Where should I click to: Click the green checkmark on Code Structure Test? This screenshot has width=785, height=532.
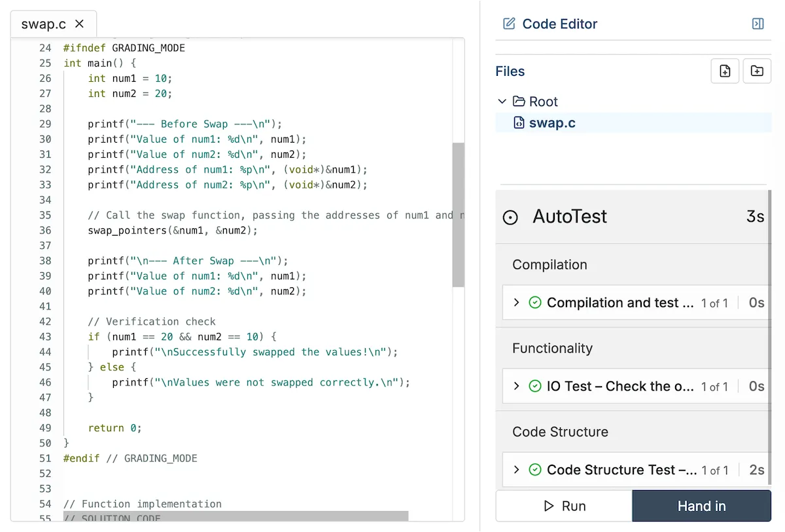click(535, 469)
